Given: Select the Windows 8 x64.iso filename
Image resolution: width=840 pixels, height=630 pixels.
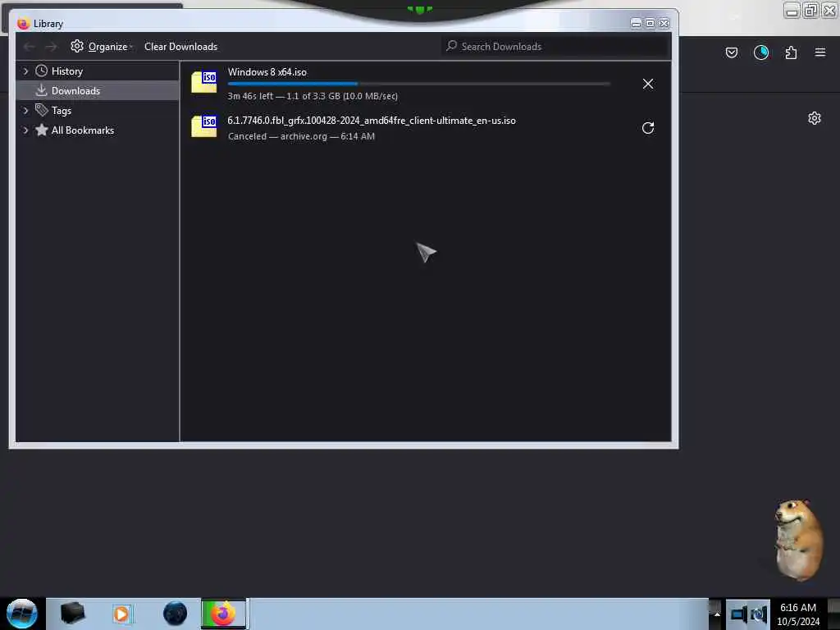Looking at the screenshot, I should [267, 72].
